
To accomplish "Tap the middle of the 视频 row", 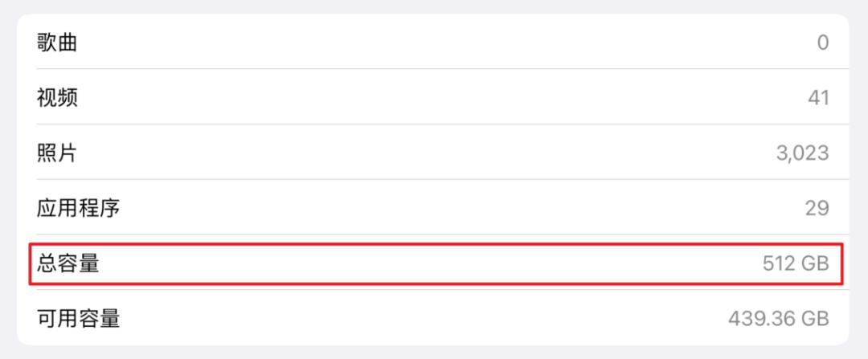I will tap(434, 98).
